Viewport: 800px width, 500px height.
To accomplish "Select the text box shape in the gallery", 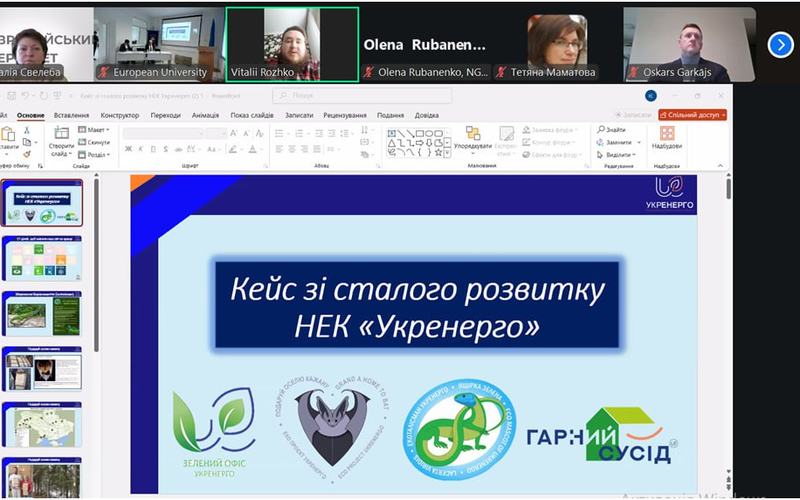I will 392,133.
